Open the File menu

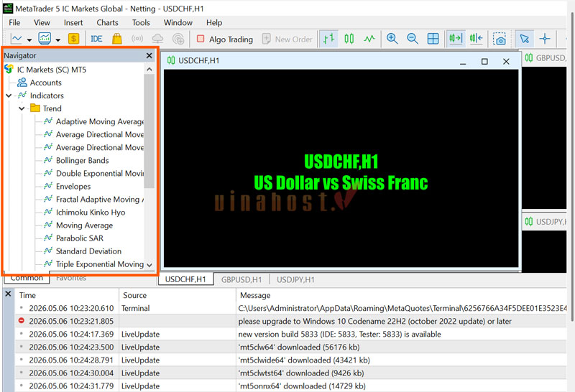14,23
